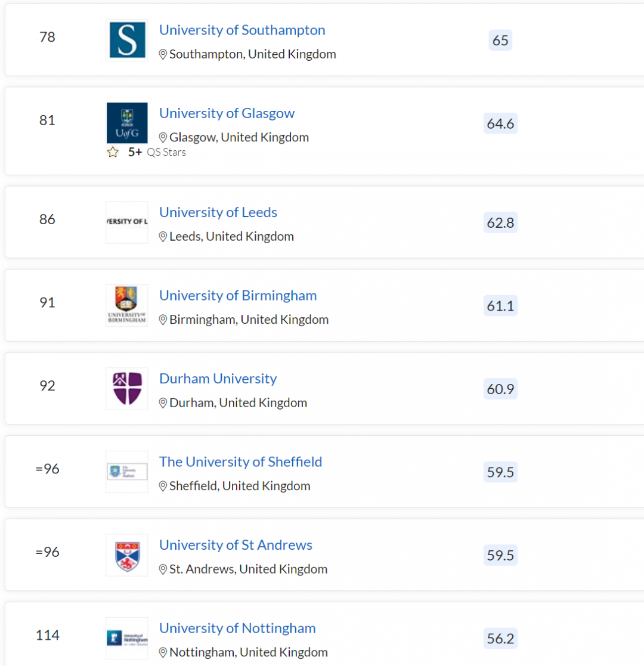Open the University of Glasgow link
The width and height of the screenshot is (644, 666).
tap(227, 113)
